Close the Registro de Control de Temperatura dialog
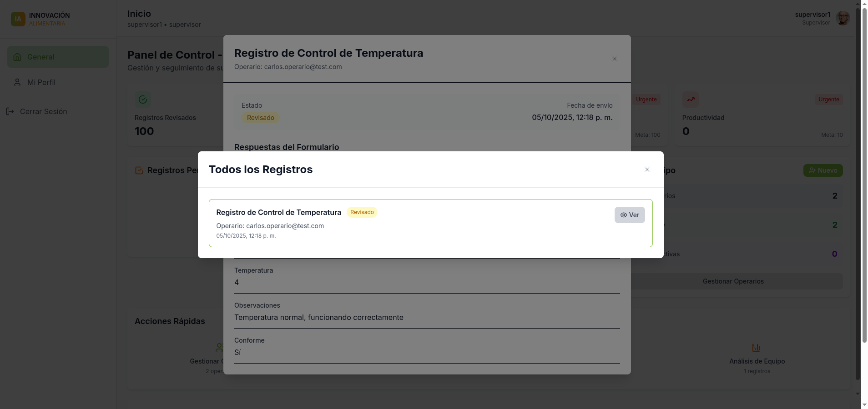This screenshot has width=868, height=409. click(614, 59)
